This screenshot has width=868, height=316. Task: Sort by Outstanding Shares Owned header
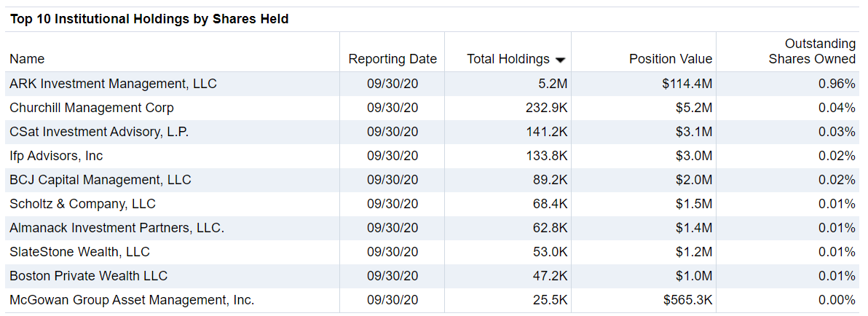coord(812,52)
